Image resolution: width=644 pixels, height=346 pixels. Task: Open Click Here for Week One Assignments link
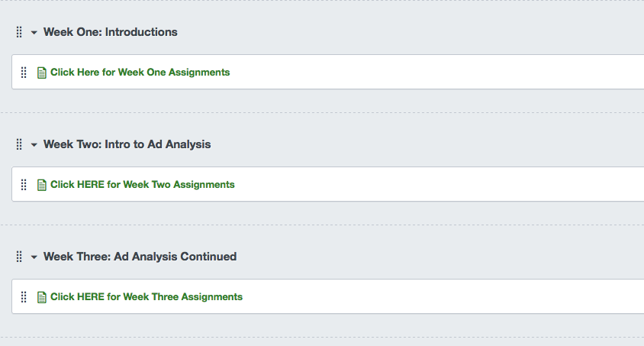(140, 73)
